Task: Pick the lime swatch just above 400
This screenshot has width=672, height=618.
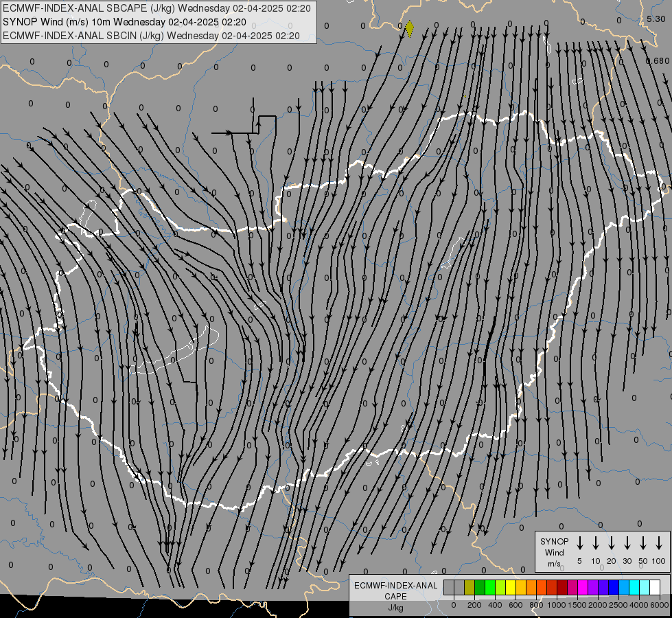Action: point(500,587)
